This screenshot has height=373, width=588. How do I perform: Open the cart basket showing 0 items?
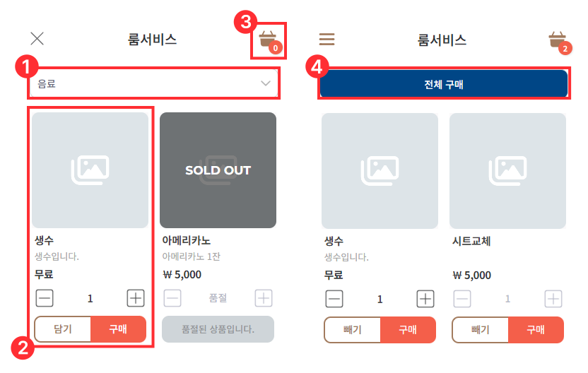[268, 40]
